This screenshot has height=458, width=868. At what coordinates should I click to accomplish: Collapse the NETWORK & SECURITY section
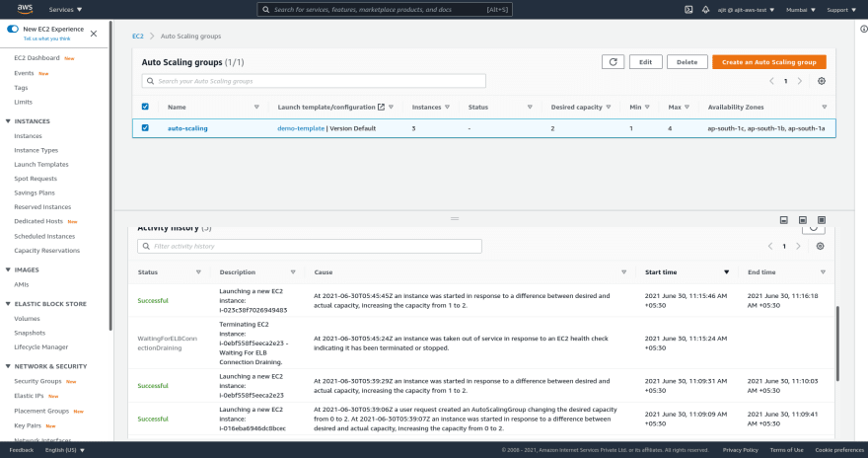click(x=8, y=366)
